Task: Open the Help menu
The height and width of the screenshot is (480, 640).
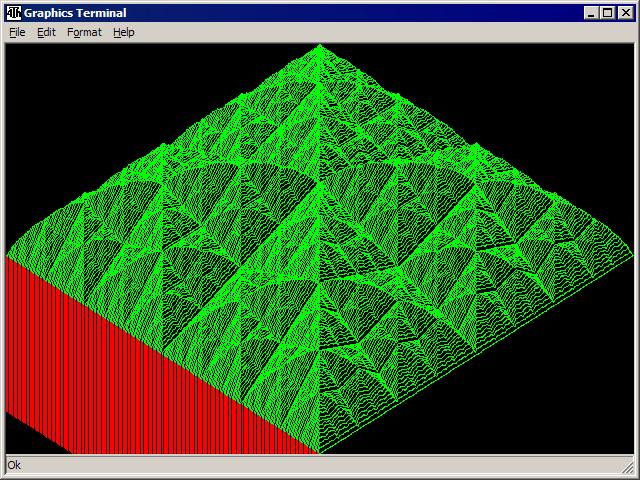Action: pyautogui.click(x=123, y=32)
